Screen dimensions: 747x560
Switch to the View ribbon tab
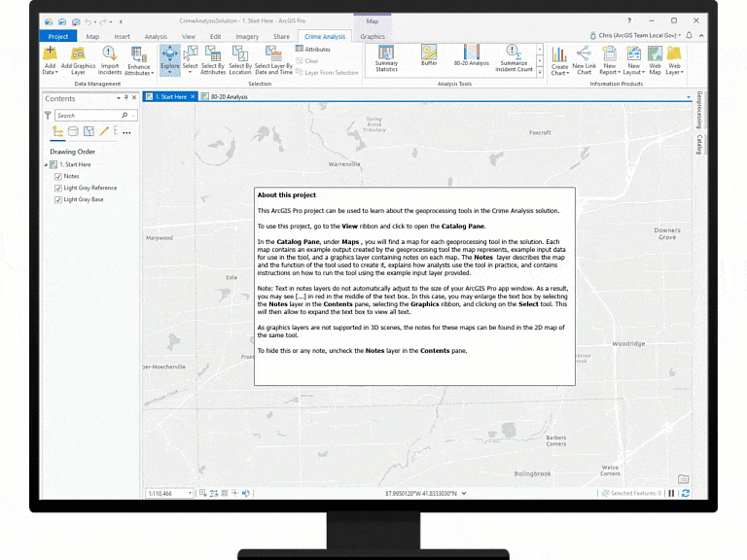pos(188,37)
